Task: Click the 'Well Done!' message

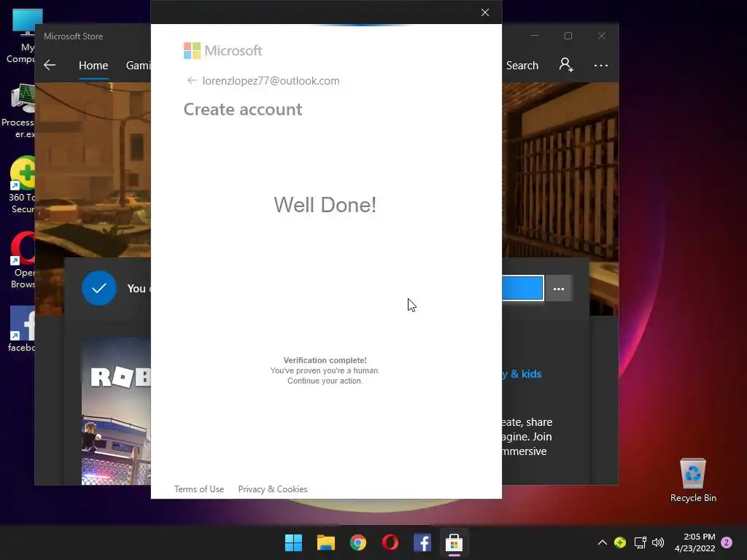Action: coord(325,205)
